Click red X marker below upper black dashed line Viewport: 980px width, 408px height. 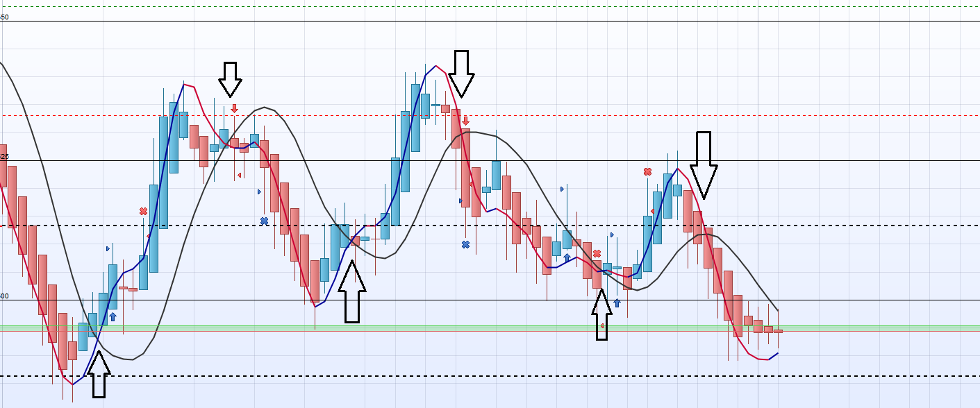coord(597,253)
